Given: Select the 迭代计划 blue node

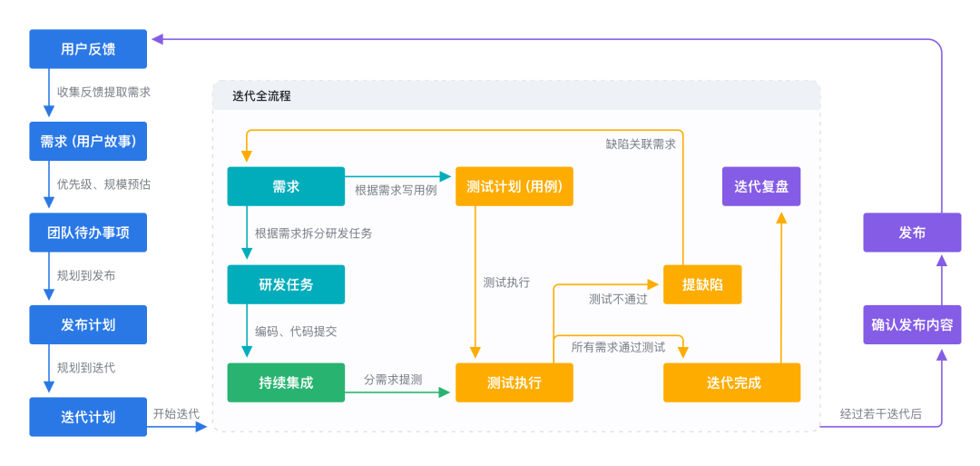Looking at the screenshot, I should tap(88, 416).
